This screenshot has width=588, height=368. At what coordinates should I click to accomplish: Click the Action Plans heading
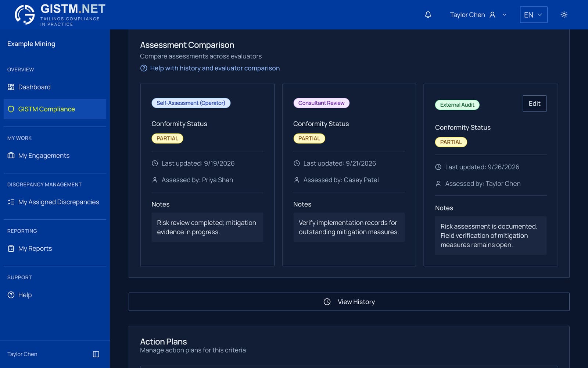tap(164, 342)
